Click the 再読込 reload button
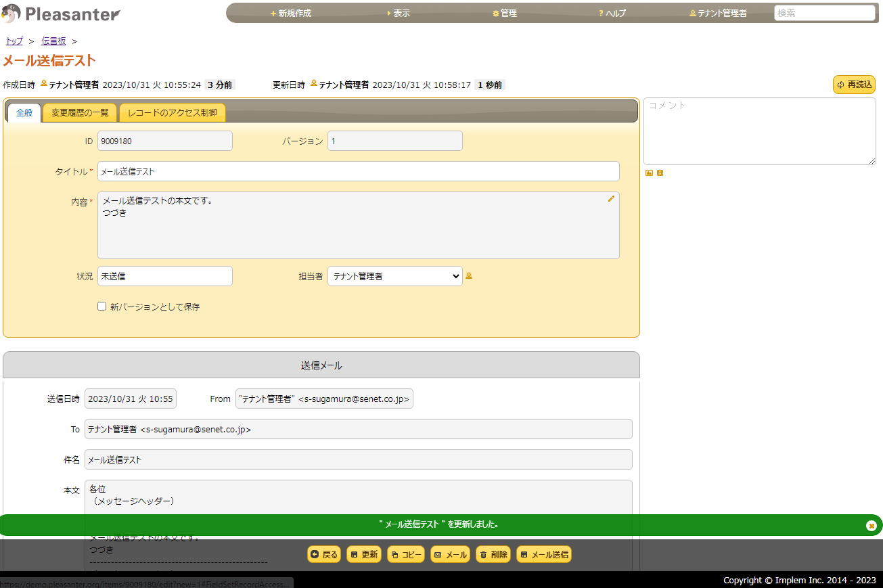883x588 pixels. pos(853,85)
